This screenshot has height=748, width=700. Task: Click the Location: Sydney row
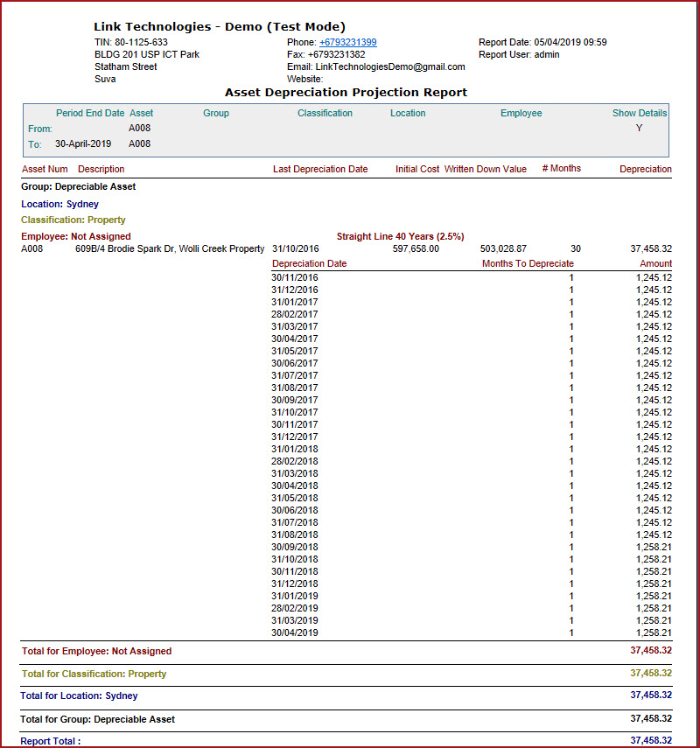(59, 204)
